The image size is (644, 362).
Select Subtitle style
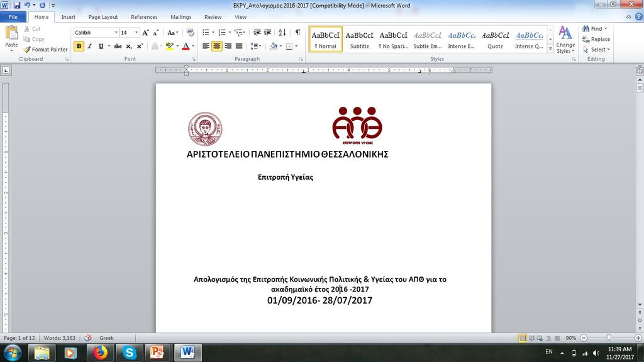coord(359,40)
